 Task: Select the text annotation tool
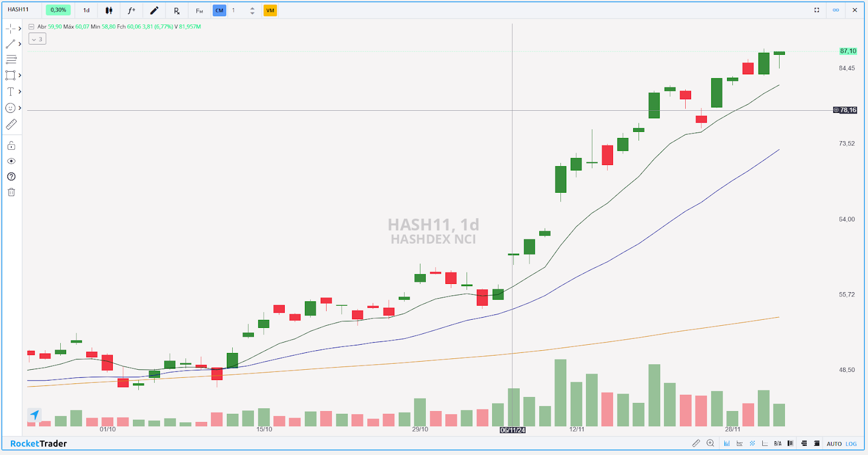(10, 91)
